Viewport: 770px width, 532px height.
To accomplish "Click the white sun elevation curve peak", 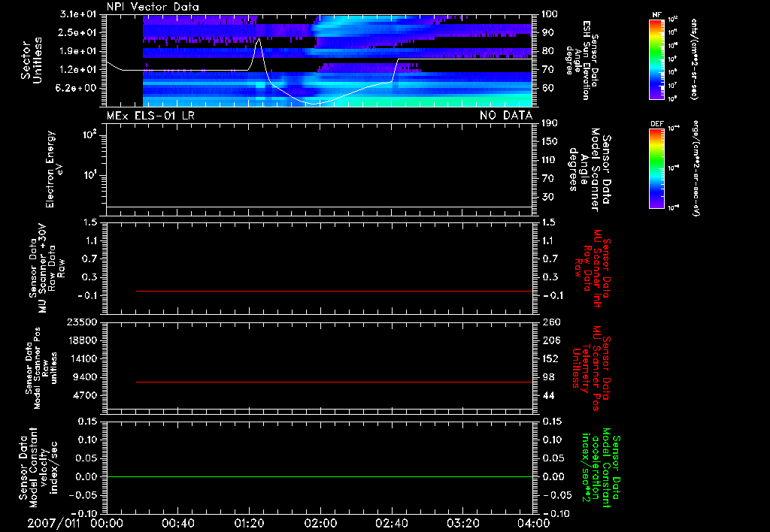I will click(x=259, y=39).
